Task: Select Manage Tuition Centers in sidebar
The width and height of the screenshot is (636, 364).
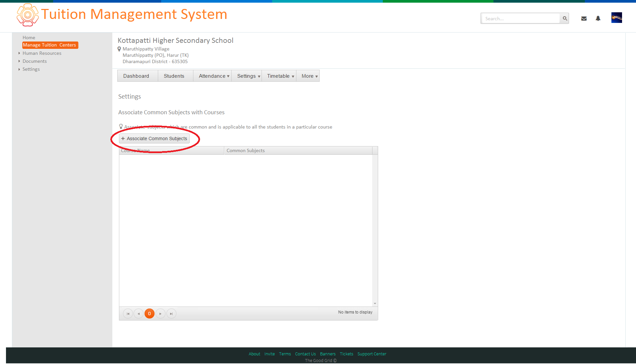Action: pyautogui.click(x=50, y=45)
